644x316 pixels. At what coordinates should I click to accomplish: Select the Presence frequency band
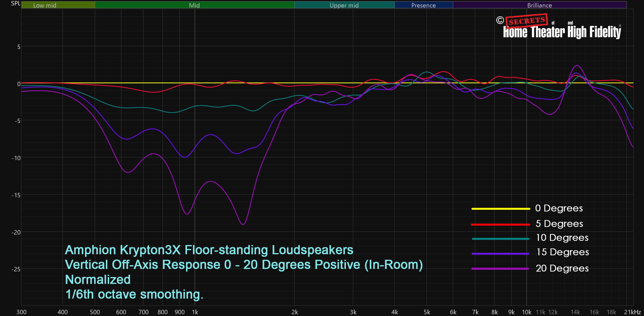(x=424, y=5)
